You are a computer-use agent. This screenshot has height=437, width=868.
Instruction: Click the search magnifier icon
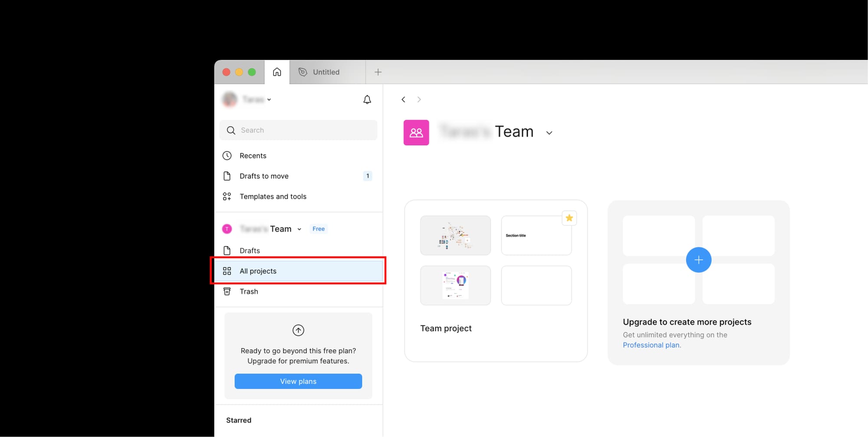click(x=231, y=130)
